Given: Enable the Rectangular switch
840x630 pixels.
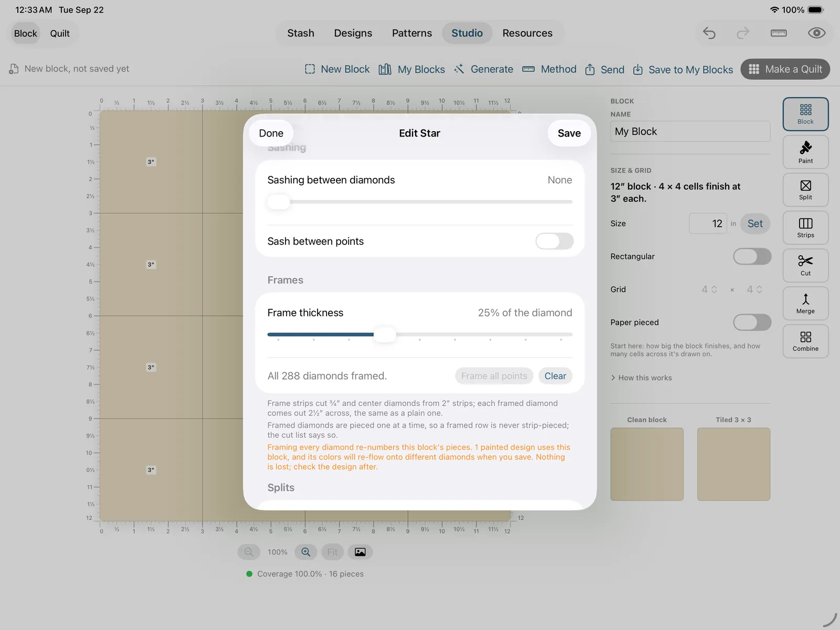Looking at the screenshot, I should 752,256.
